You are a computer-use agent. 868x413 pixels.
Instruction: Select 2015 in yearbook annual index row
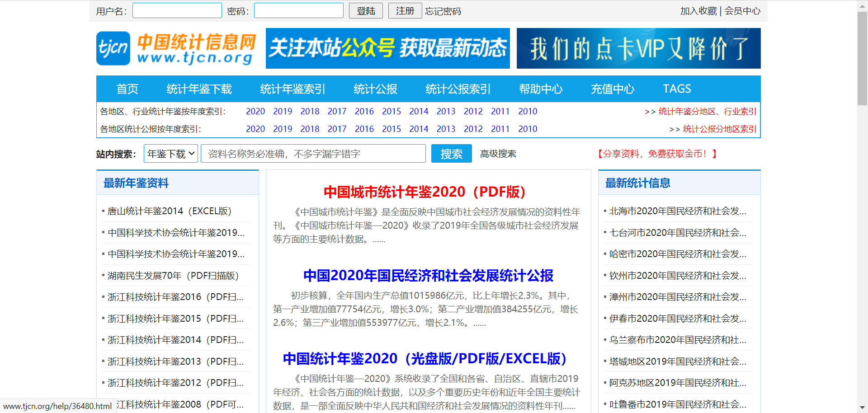coord(392,111)
